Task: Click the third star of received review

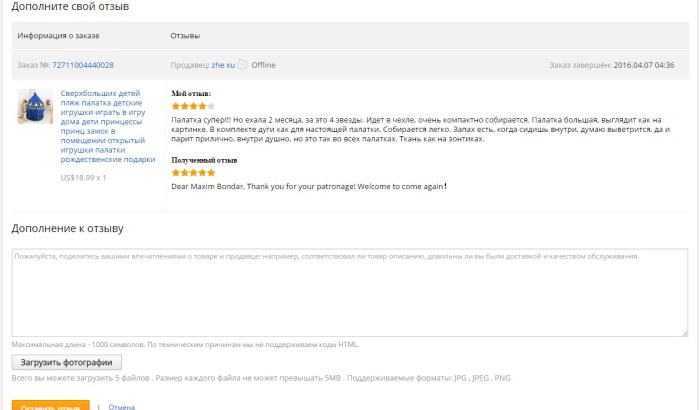Action: point(194,172)
